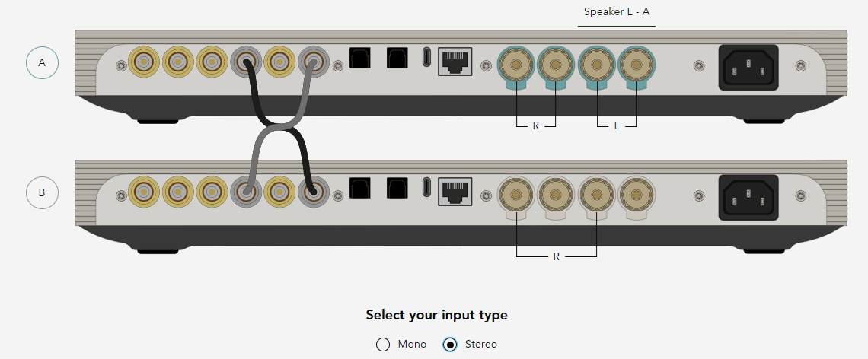
Task: Click the USB-C port on device A
Action: pos(427,58)
